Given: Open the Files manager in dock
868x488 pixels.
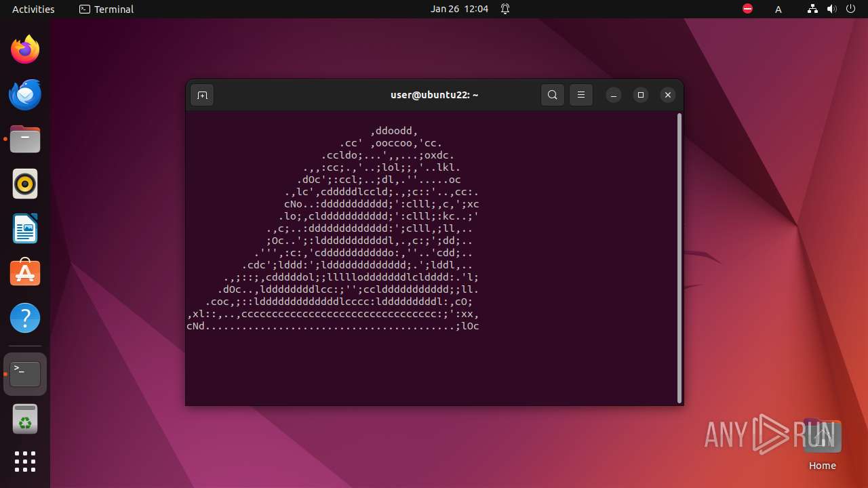Looking at the screenshot, I should [25, 139].
